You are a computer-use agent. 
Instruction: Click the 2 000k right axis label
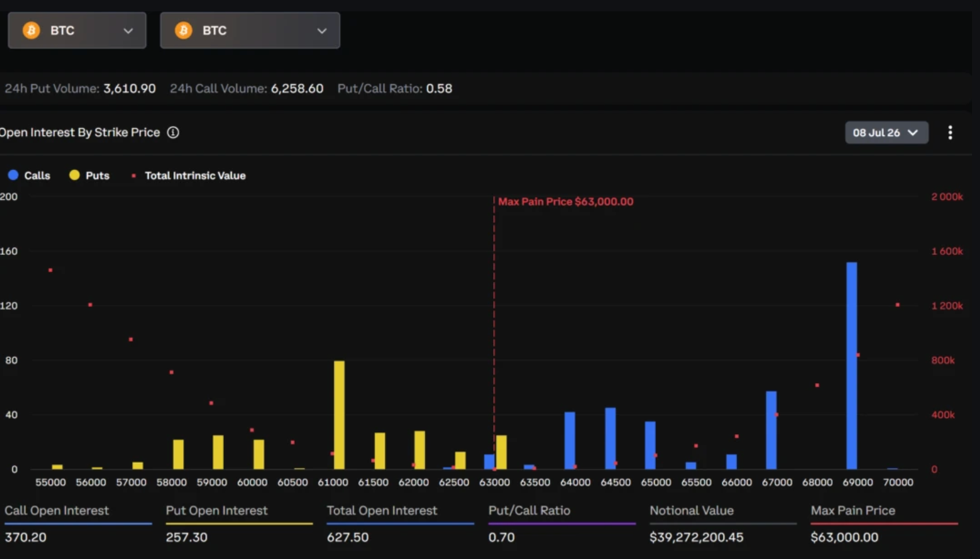tap(947, 197)
